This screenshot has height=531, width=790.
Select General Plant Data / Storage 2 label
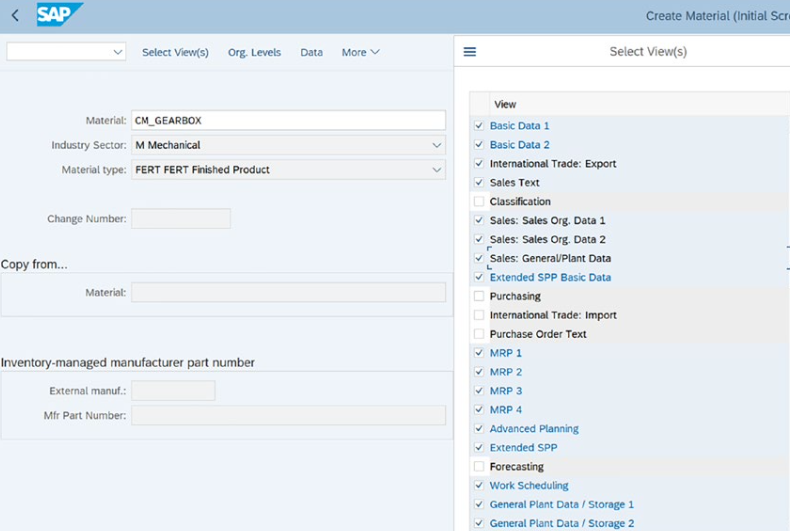pyautogui.click(x=562, y=523)
